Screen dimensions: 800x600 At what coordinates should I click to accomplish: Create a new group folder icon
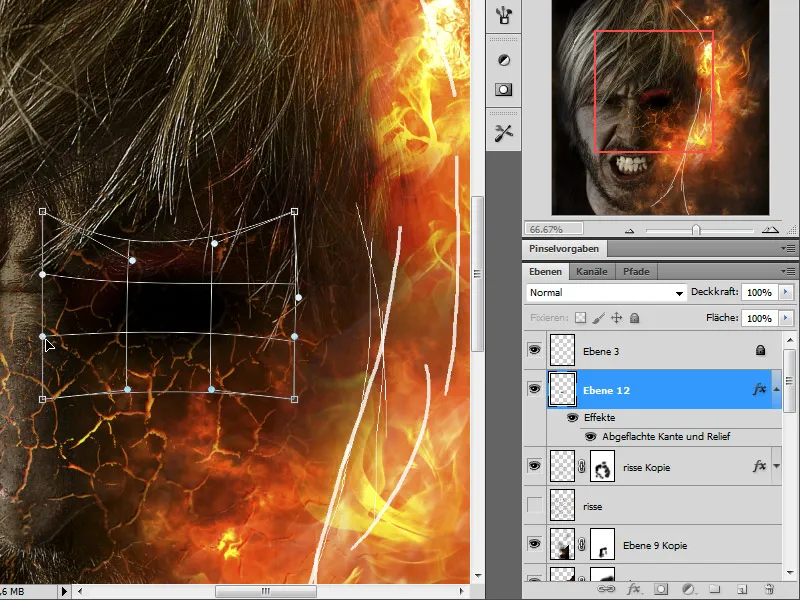coord(714,589)
